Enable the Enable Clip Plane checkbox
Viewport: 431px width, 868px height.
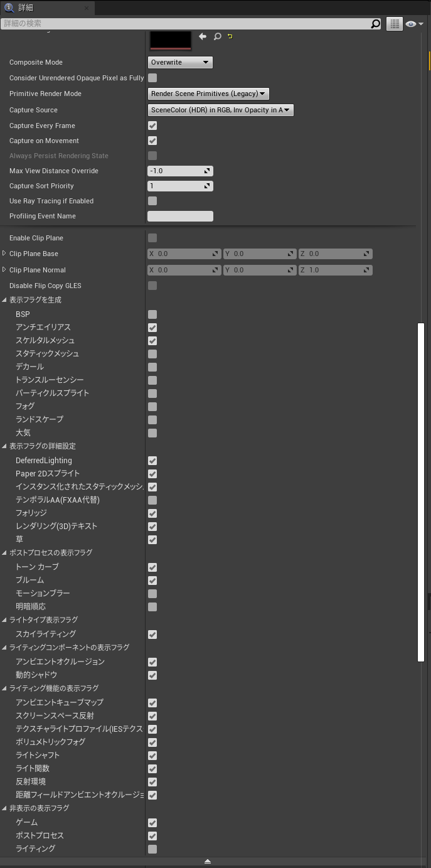152,238
